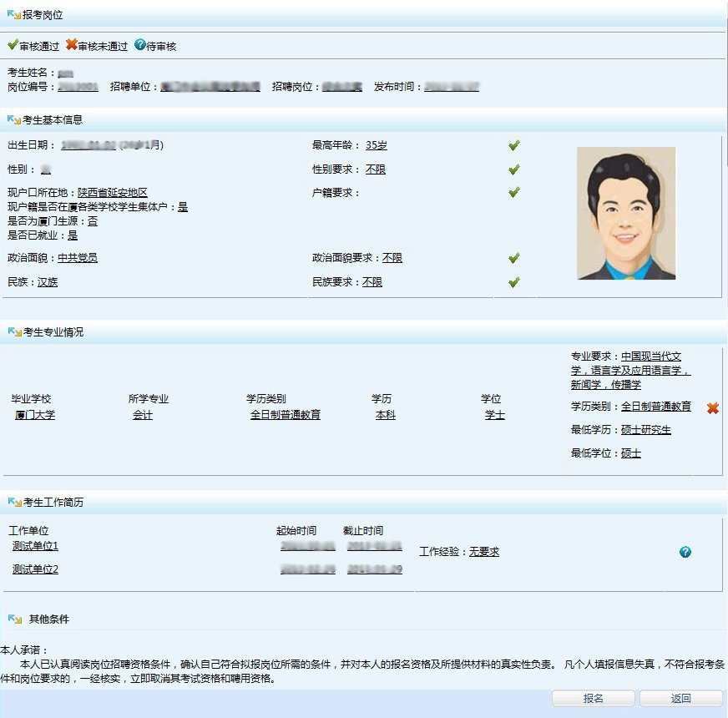The height and width of the screenshot is (718, 728).
Task: Click the green check beside 民族要求
Action: pyautogui.click(x=514, y=282)
